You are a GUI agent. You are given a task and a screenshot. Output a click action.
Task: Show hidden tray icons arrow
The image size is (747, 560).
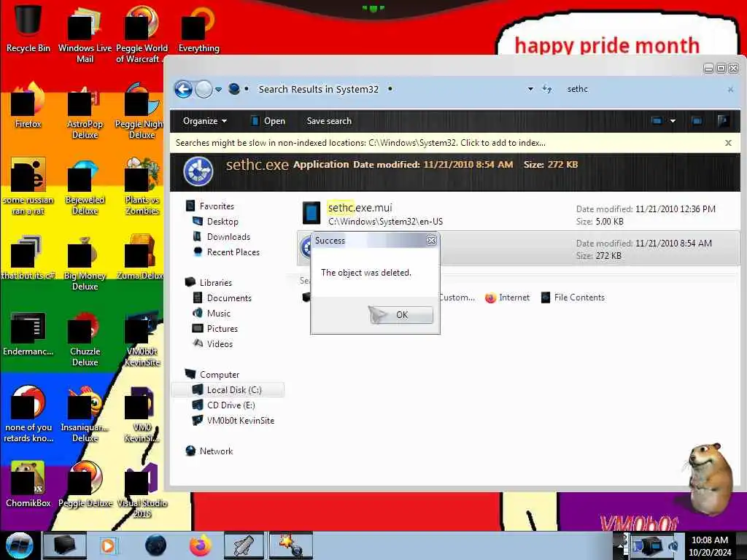pyautogui.click(x=622, y=545)
